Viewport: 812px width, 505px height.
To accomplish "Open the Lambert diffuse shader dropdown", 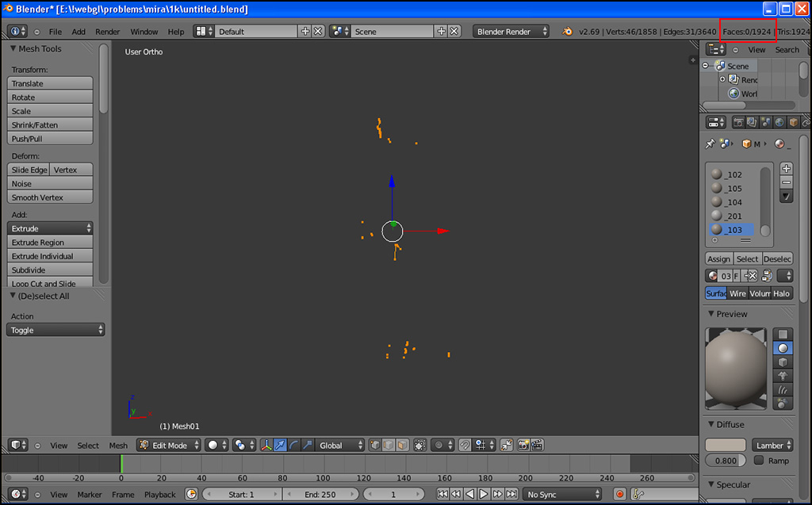I will (772, 445).
